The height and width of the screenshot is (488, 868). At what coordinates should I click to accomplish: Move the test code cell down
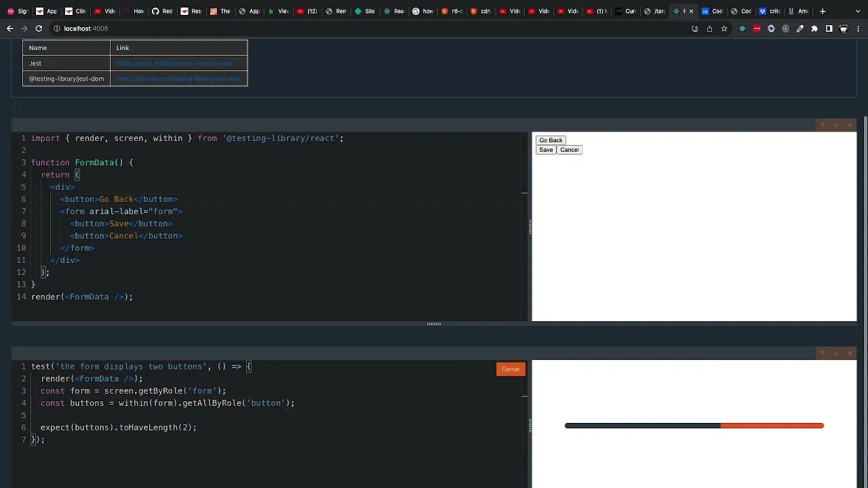coord(836,352)
